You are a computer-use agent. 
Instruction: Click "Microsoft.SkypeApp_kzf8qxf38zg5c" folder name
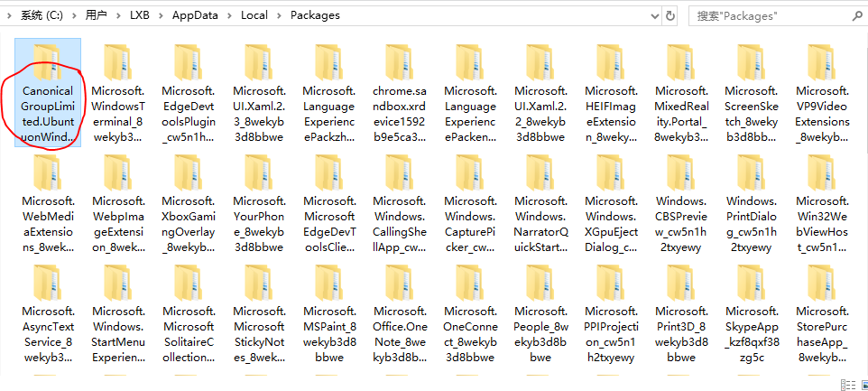(x=752, y=334)
